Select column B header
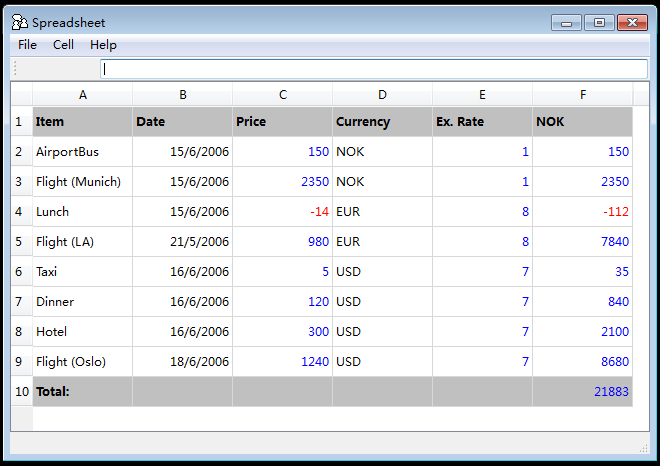Image resolution: width=660 pixels, height=466 pixels. pos(183,94)
